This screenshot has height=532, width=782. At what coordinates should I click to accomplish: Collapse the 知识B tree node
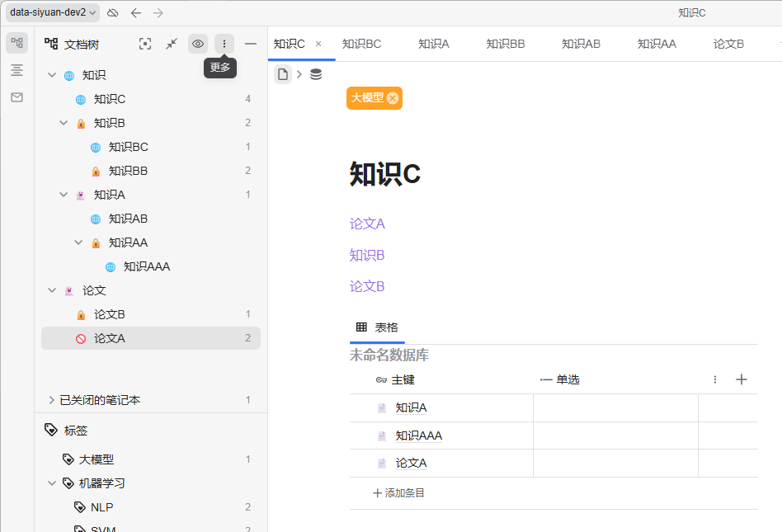(x=64, y=123)
